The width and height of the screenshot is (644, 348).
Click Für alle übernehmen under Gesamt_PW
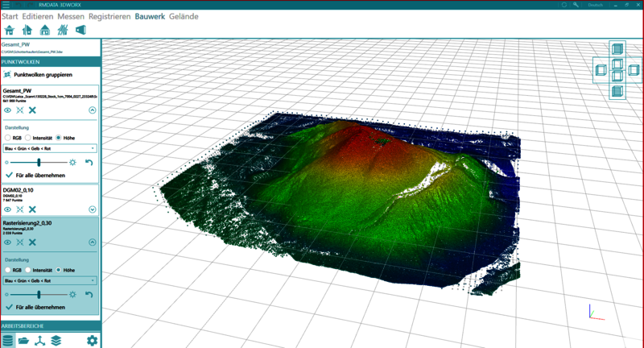[35, 175]
